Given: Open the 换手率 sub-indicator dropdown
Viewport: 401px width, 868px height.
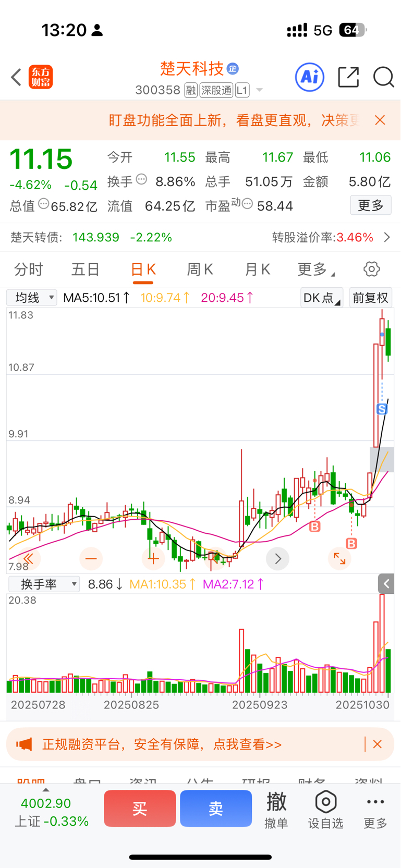Looking at the screenshot, I should (44, 584).
